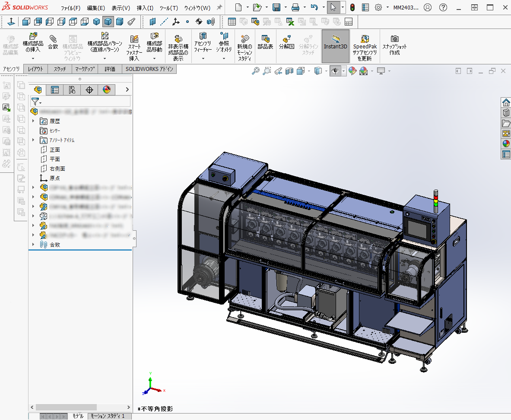
Task: Open the Help question mark icon
Action: (x=443, y=7)
